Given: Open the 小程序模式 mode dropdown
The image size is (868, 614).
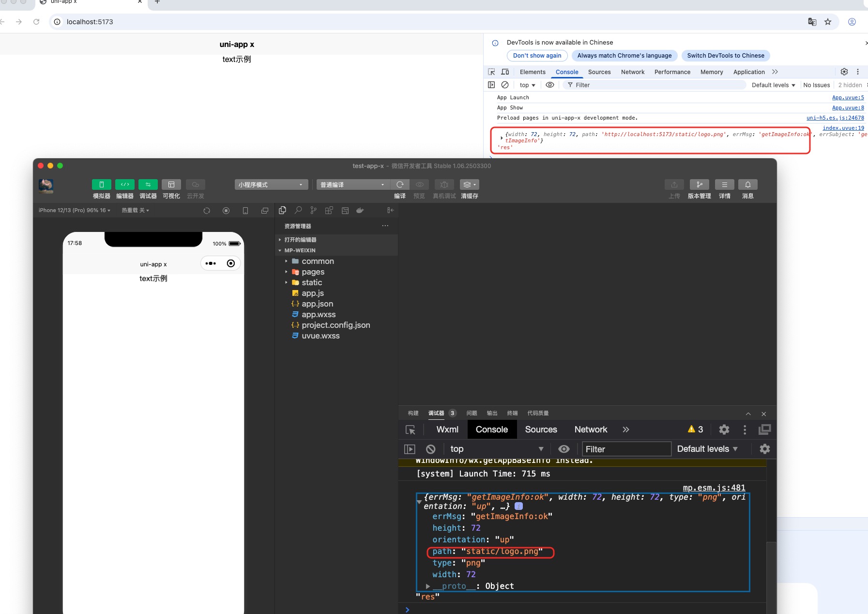Looking at the screenshot, I should click(272, 184).
